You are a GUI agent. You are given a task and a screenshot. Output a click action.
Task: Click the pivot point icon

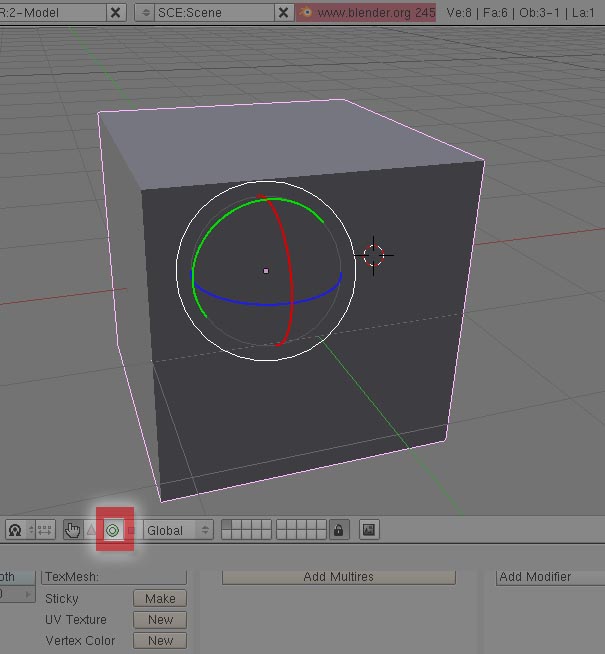point(15,530)
